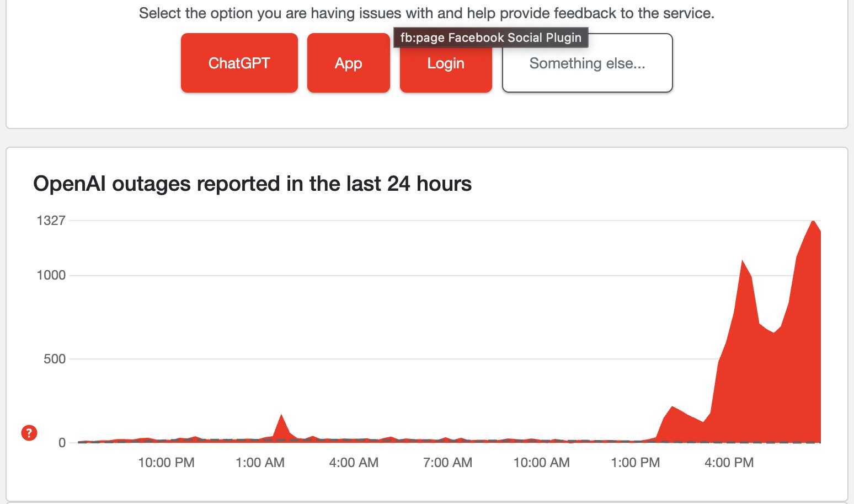
Task: Click the 1000 y-axis value
Action: click(51, 275)
